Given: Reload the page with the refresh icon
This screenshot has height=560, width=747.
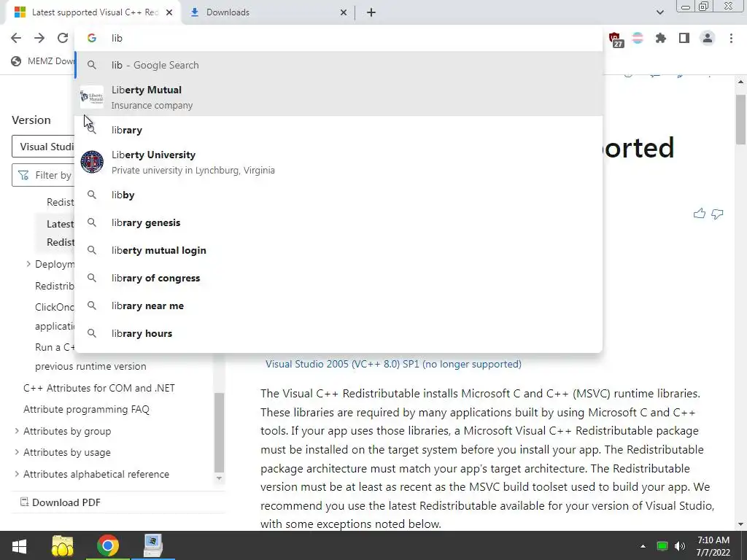Looking at the screenshot, I should [63, 38].
